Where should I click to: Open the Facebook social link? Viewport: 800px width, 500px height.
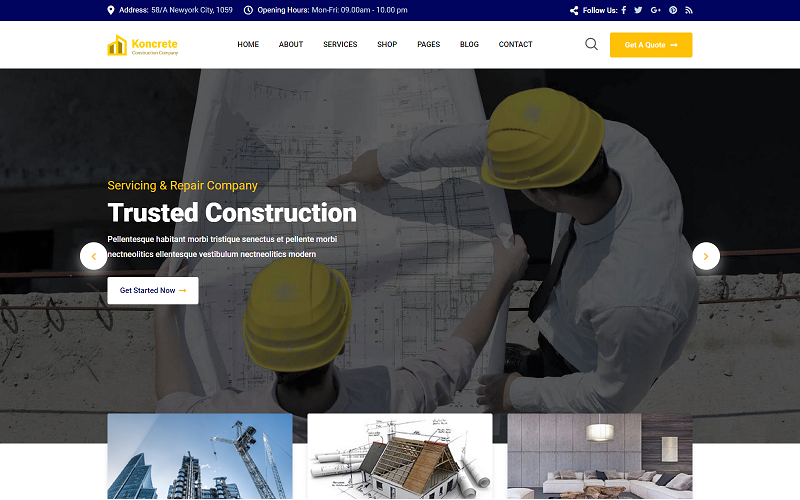pos(624,10)
